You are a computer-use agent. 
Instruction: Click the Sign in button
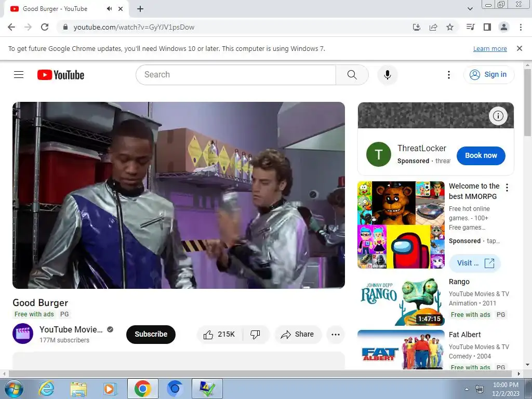coord(488,75)
